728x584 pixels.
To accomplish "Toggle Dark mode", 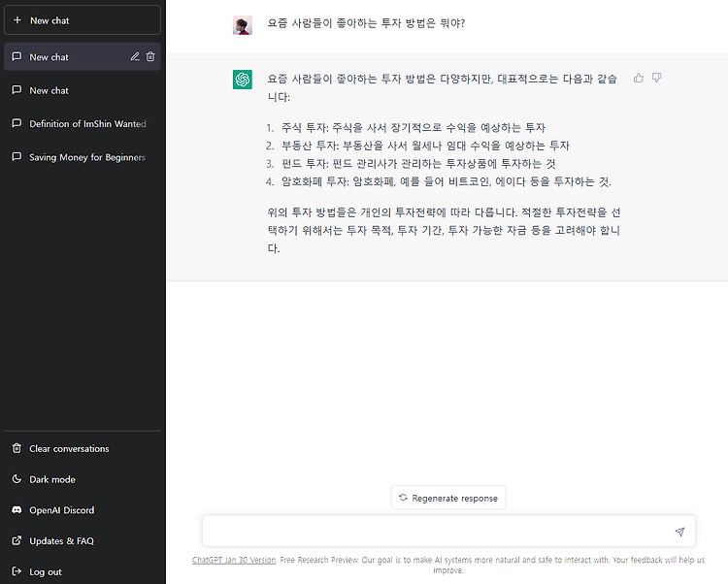I will pos(83,479).
